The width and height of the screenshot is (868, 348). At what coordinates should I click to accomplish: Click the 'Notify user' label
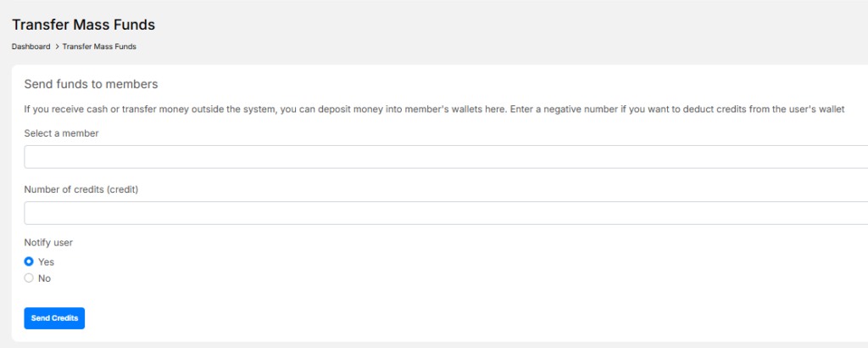(48, 243)
